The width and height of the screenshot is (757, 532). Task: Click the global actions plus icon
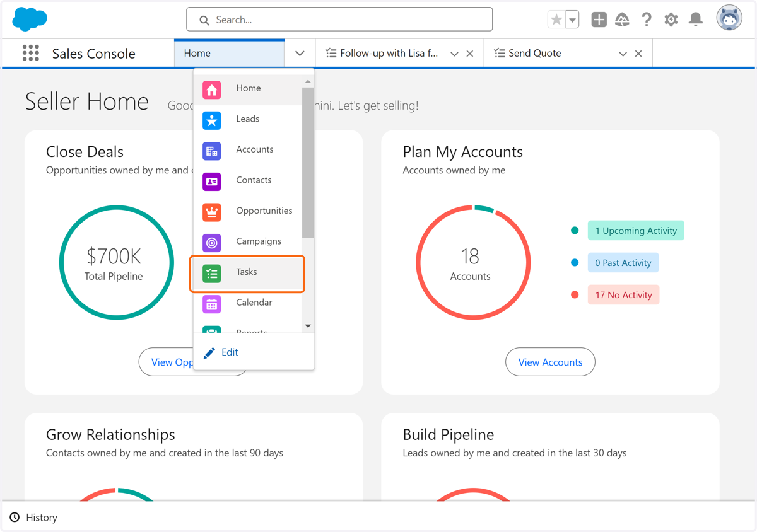click(599, 20)
